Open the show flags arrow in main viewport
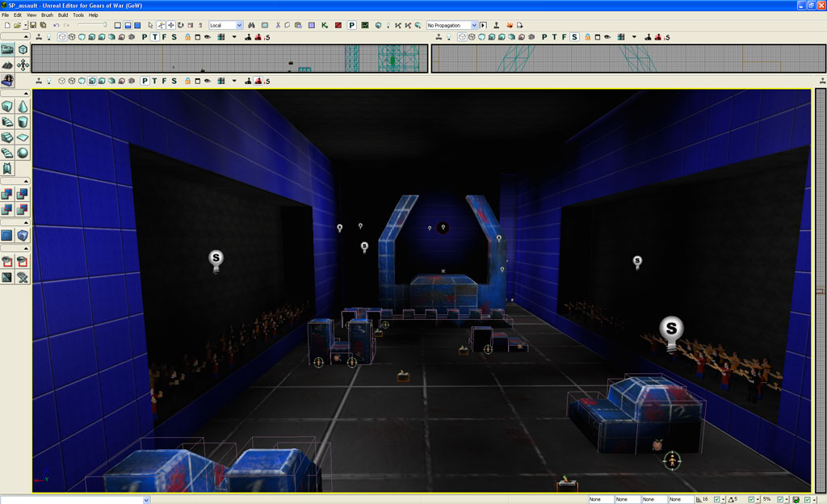827x504 pixels. pyautogui.click(x=234, y=81)
